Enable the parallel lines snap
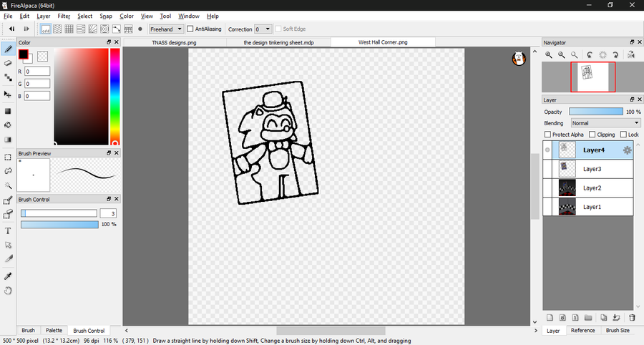The height and width of the screenshot is (345, 644). [x=57, y=29]
